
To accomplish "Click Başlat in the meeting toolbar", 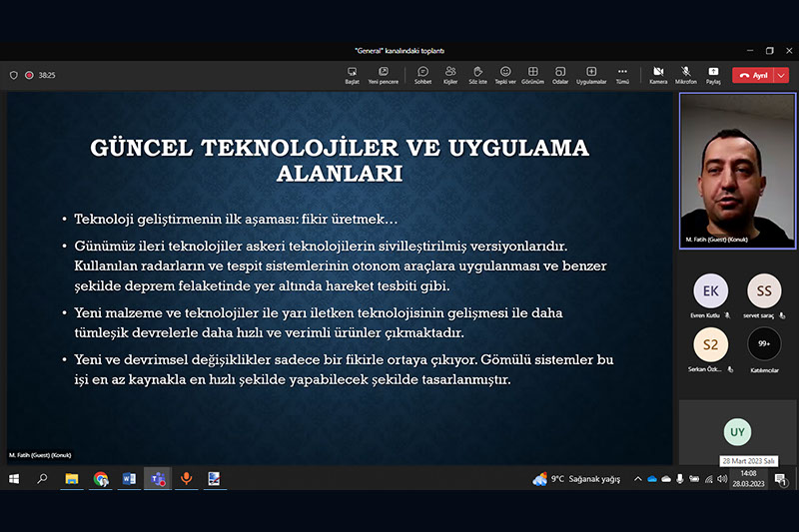I will (x=352, y=74).
